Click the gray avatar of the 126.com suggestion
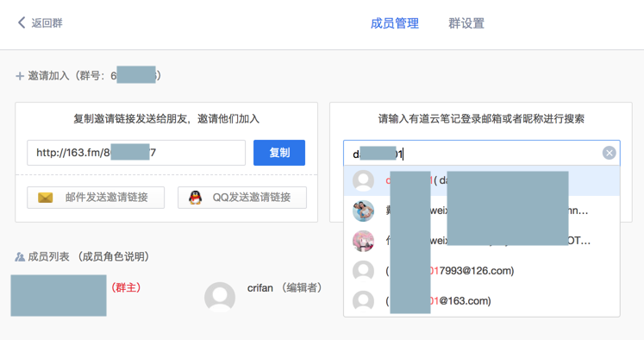The image size is (644, 340). (364, 271)
